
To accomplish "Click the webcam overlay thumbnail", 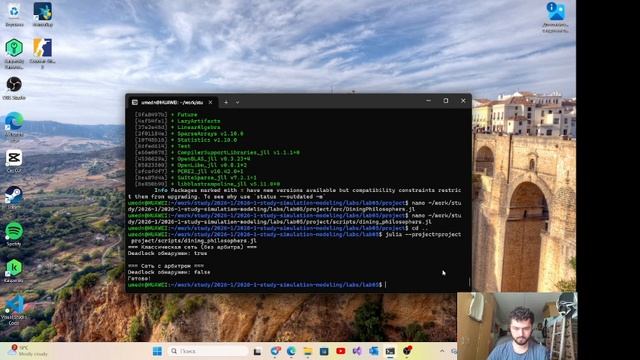I will click(x=517, y=326).
